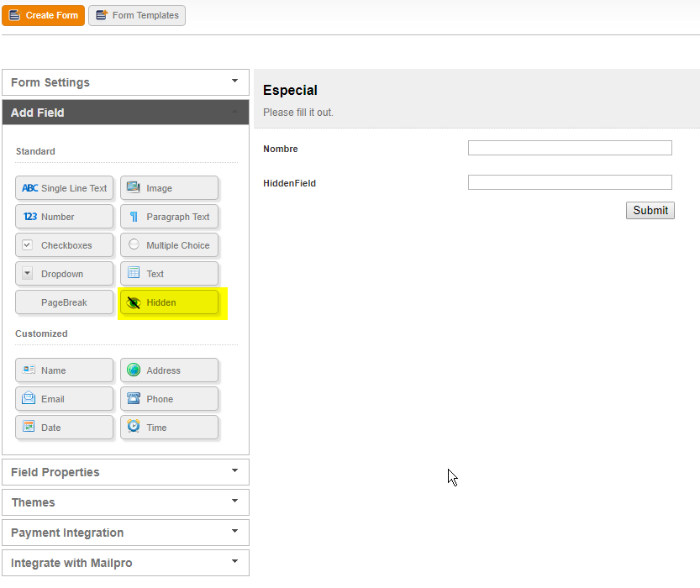Select the 'Please fill it out.' description
Screen dimensions: 700x588
coord(298,113)
